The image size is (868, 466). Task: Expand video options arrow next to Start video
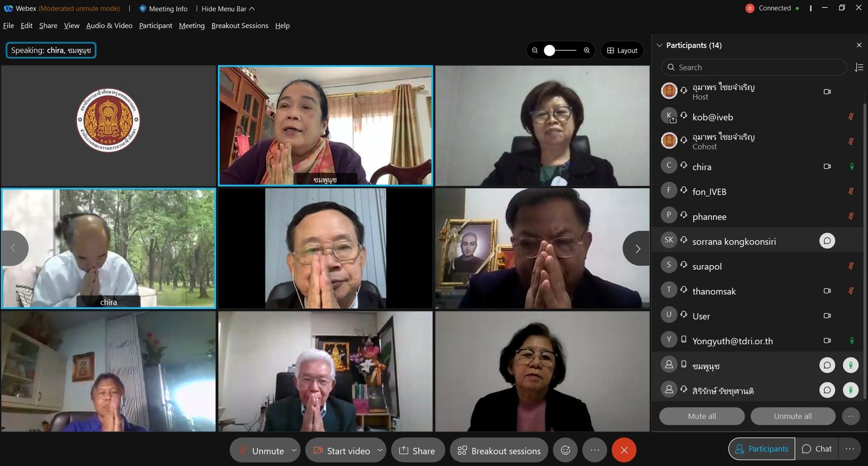click(x=380, y=450)
